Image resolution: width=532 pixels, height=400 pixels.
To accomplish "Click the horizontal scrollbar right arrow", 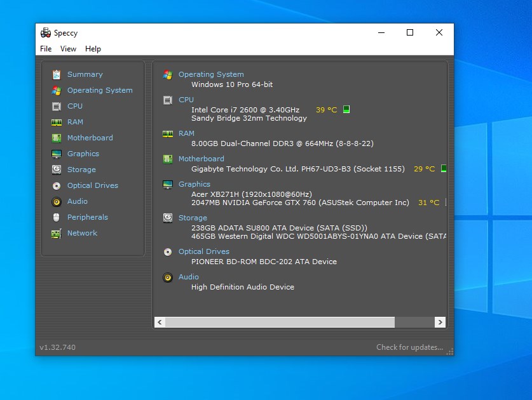I will [x=440, y=323].
